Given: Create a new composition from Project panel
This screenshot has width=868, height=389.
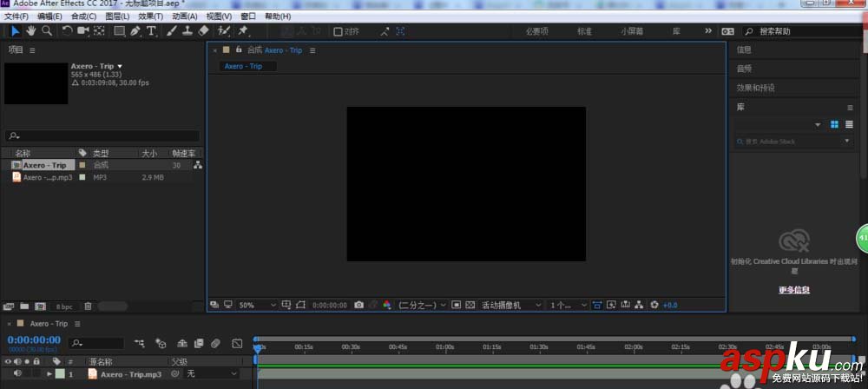Looking at the screenshot, I should tap(40, 306).
